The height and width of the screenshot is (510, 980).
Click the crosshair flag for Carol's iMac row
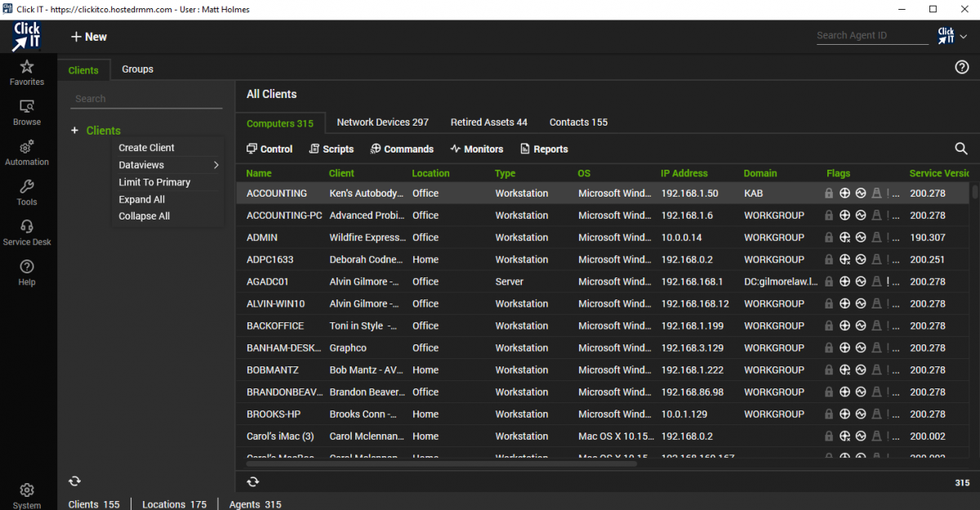(844, 436)
